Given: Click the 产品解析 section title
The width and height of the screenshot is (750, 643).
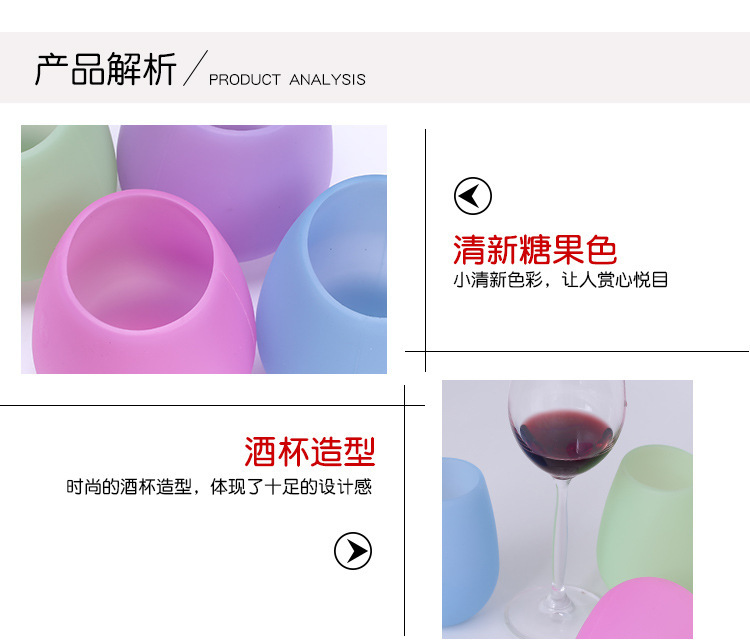Looking at the screenshot, I should pos(105,69).
